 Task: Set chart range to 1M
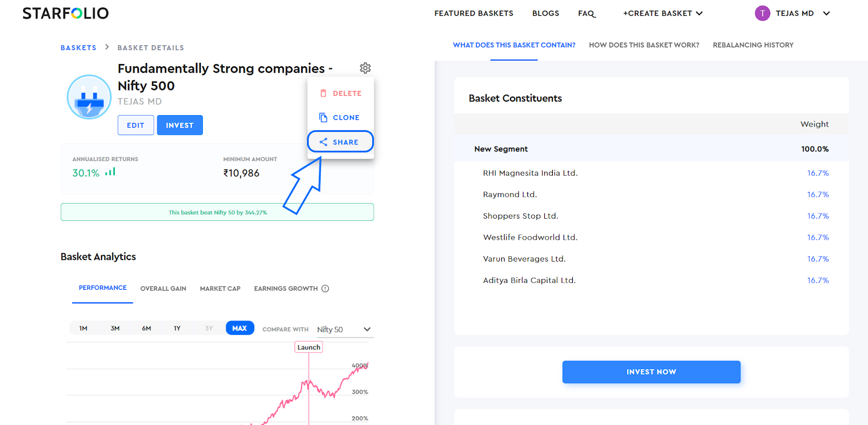point(83,328)
